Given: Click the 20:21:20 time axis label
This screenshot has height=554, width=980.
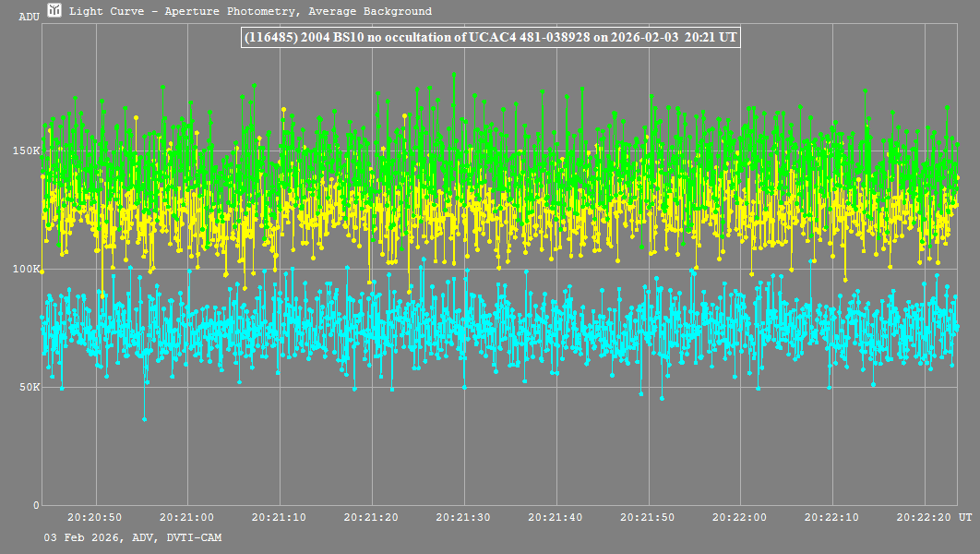Looking at the screenshot, I should click(372, 519).
